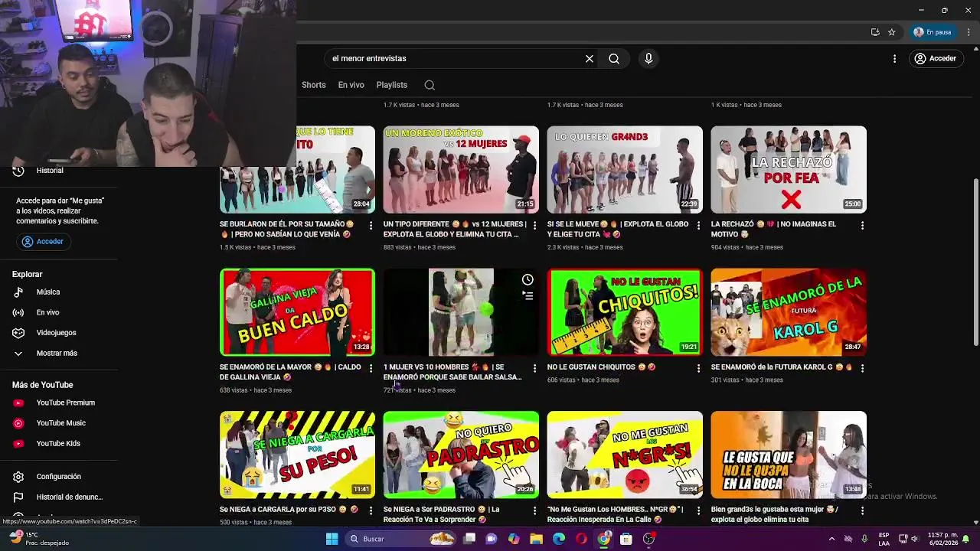
Task: Open Opera browser from the taskbar
Action: [581, 539]
